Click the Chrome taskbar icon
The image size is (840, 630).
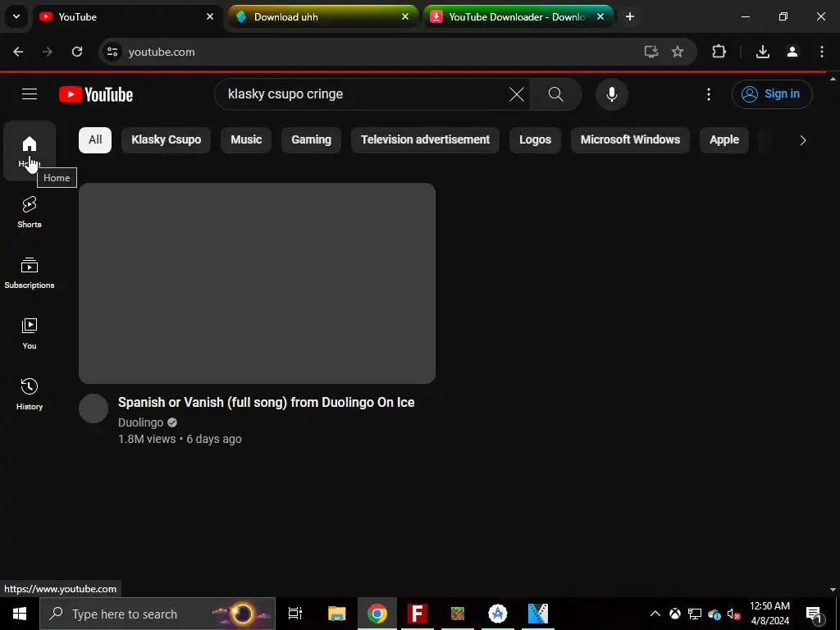coord(377,614)
